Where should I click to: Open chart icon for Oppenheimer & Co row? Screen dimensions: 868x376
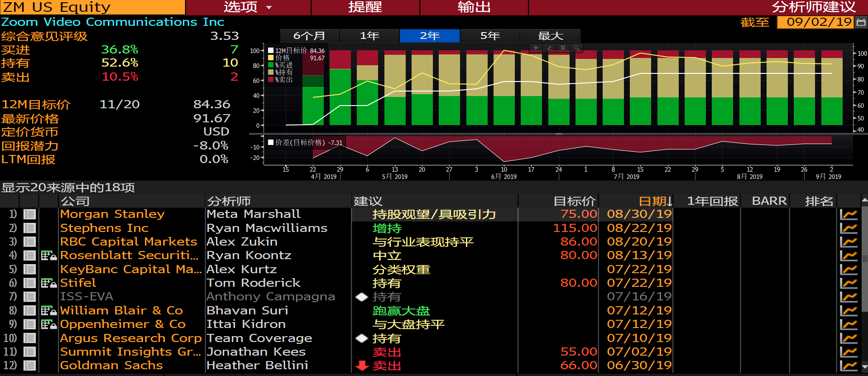point(849,324)
